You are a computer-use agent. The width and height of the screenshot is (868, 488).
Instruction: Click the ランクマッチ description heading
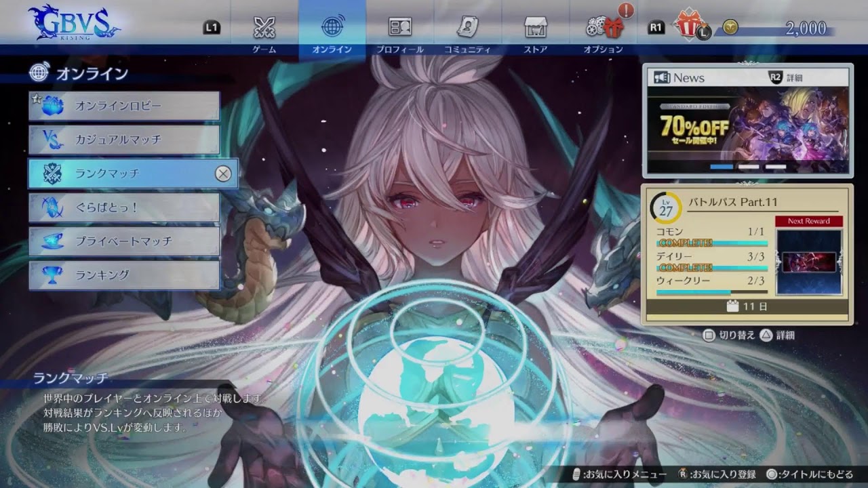[x=71, y=378]
